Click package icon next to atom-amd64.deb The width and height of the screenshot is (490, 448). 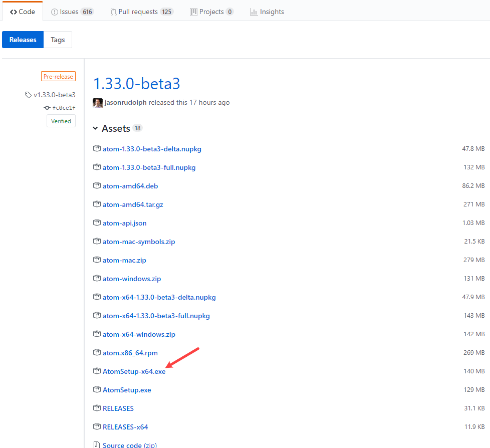point(97,185)
